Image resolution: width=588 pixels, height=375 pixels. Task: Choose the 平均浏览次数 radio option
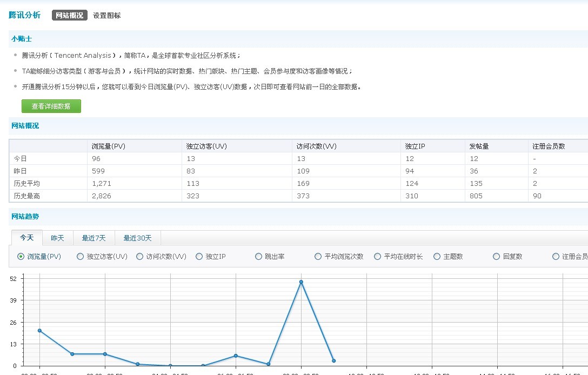click(318, 257)
